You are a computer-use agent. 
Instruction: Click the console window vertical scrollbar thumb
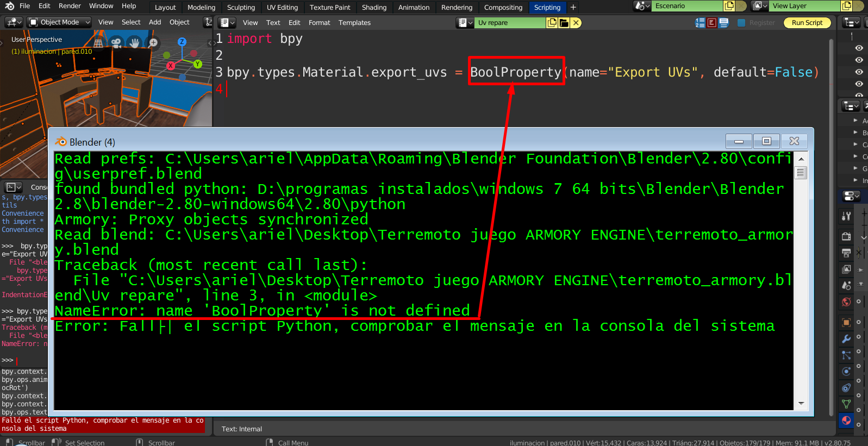tap(801, 173)
